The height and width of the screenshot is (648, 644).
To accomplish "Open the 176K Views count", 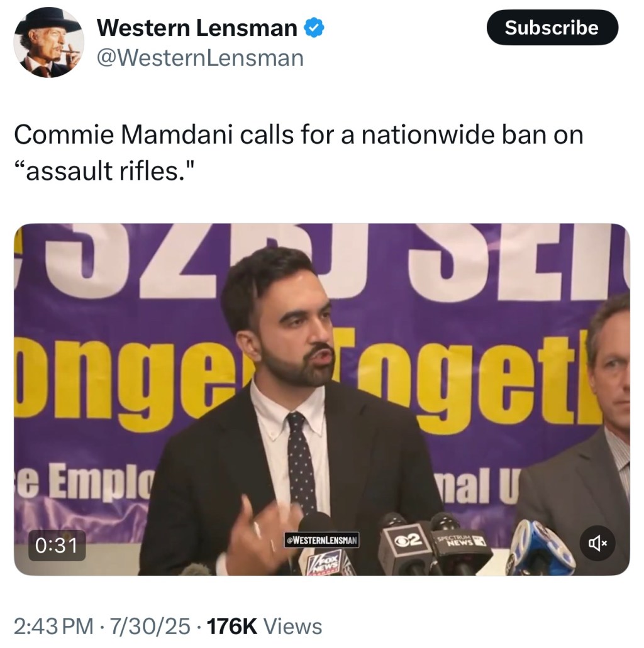I will [x=264, y=625].
